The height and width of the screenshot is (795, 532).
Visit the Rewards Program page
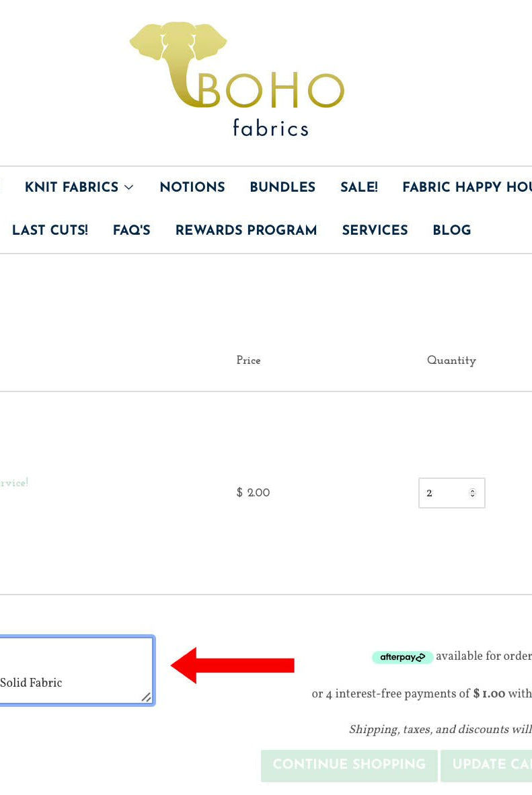[245, 231]
